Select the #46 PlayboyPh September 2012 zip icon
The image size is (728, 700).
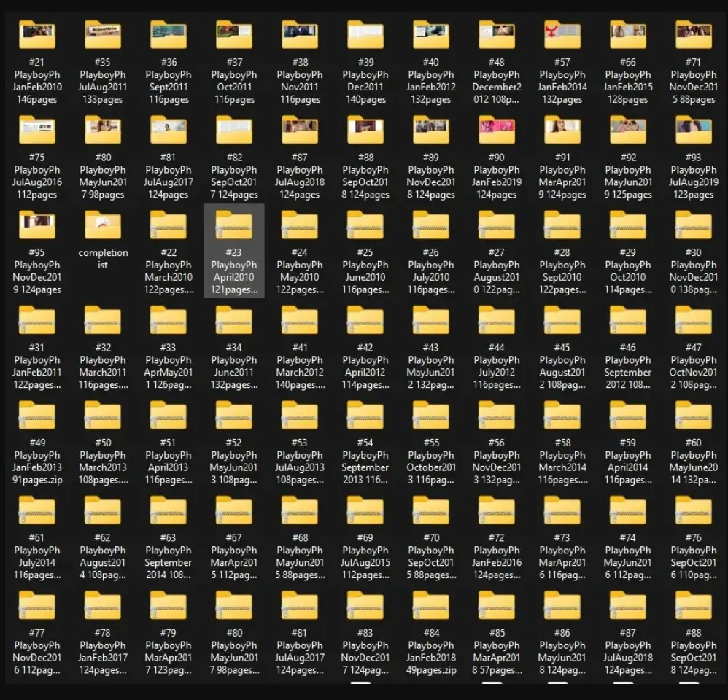tap(628, 320)
